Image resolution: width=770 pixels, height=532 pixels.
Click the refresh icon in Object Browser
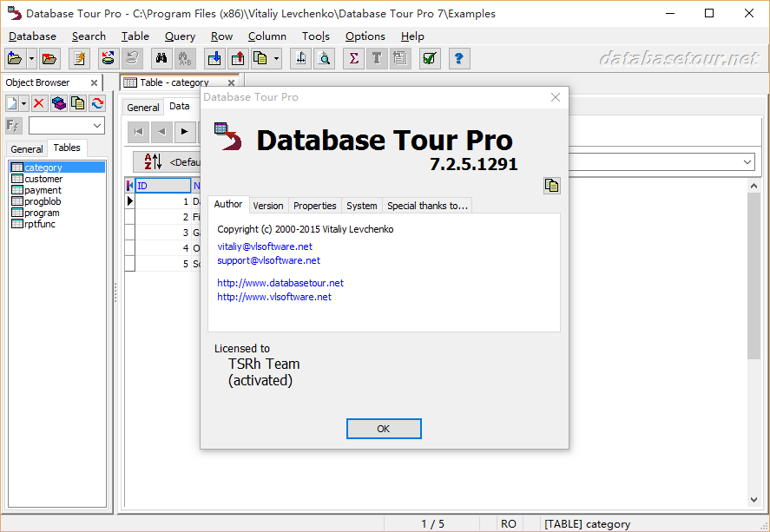[x=97, y=103]
